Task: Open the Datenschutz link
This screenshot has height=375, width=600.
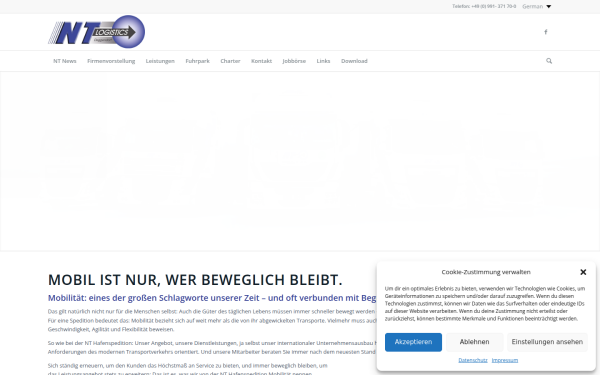Action: pos(473,360)
